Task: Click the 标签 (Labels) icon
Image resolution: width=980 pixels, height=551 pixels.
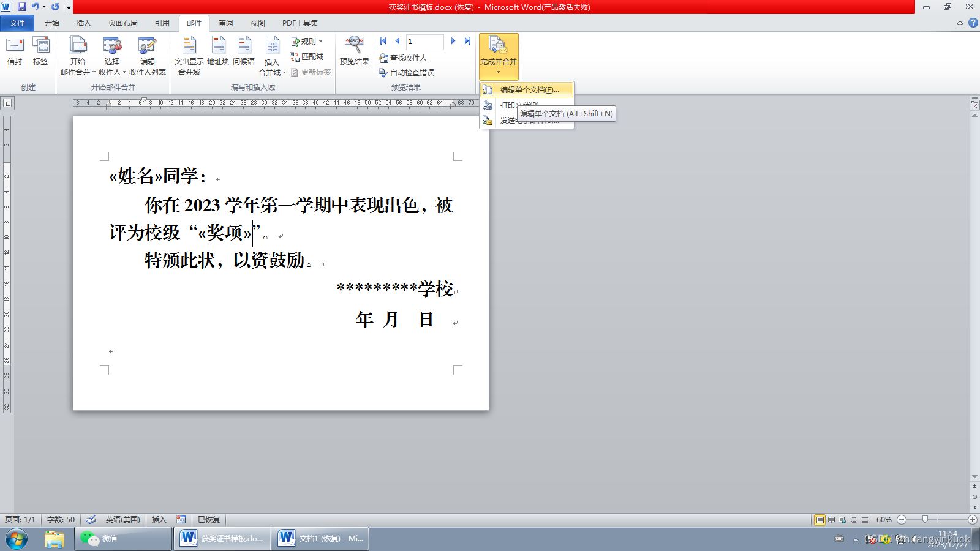Action: point(40,51)
